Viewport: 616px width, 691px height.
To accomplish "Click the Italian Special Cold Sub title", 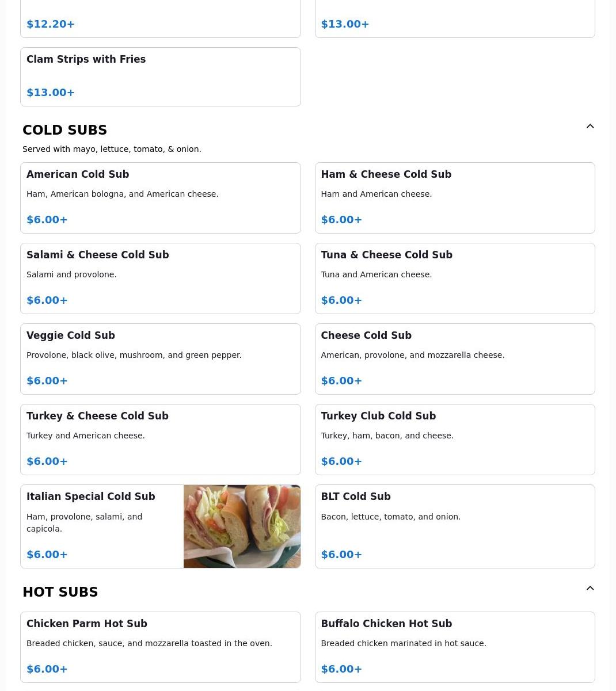I will 91,497.
